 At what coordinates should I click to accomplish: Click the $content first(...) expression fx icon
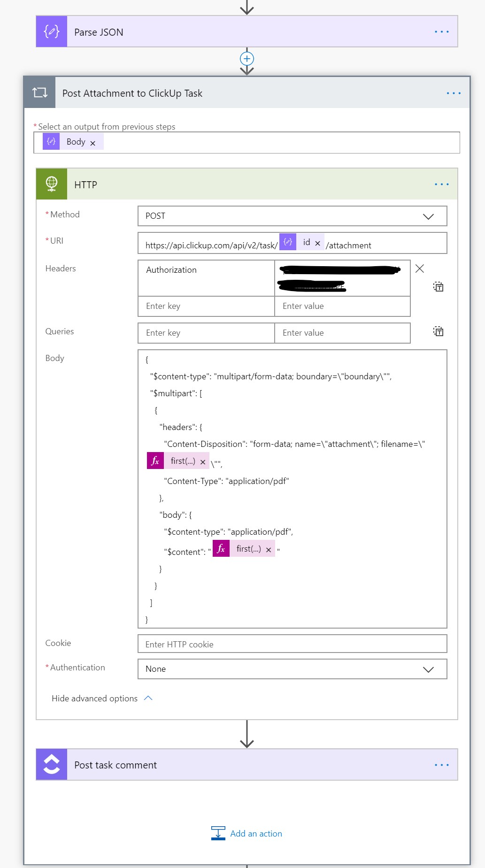221,548
